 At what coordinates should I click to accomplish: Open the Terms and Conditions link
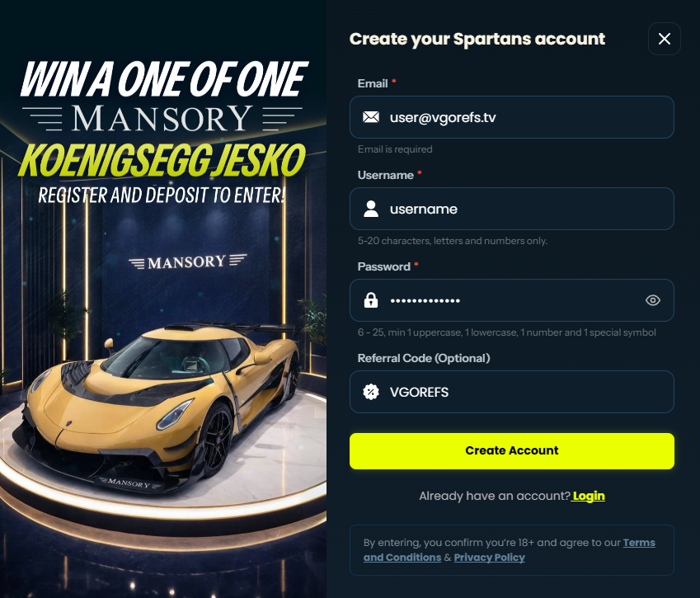click(509, 550)
